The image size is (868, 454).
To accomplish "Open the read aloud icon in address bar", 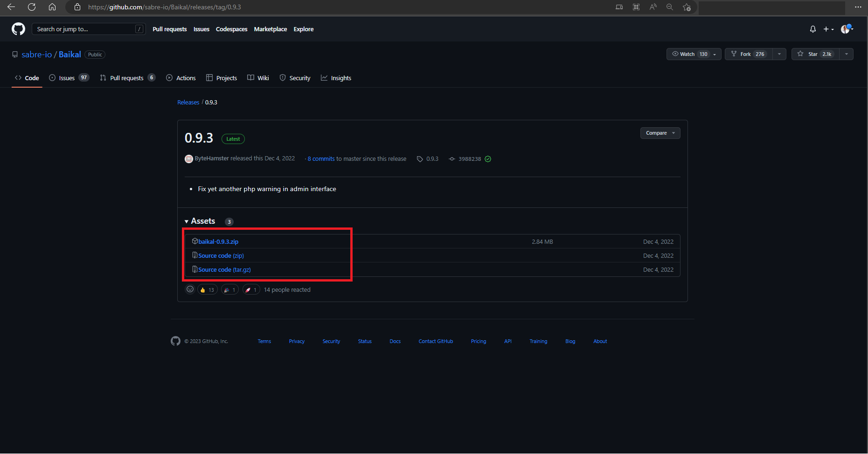I will click(653, 7).
